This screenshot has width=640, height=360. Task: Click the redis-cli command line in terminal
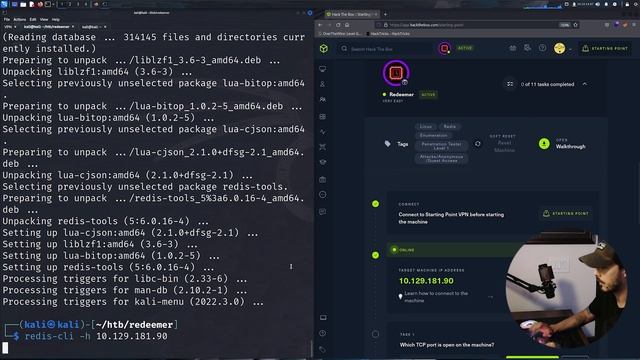96,336
